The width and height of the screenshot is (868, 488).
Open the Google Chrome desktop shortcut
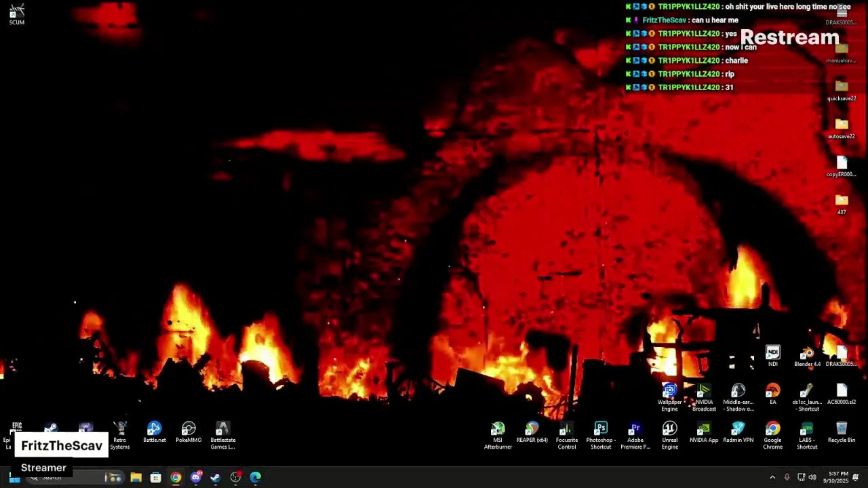pyautogui.click(x=772, y=435)
